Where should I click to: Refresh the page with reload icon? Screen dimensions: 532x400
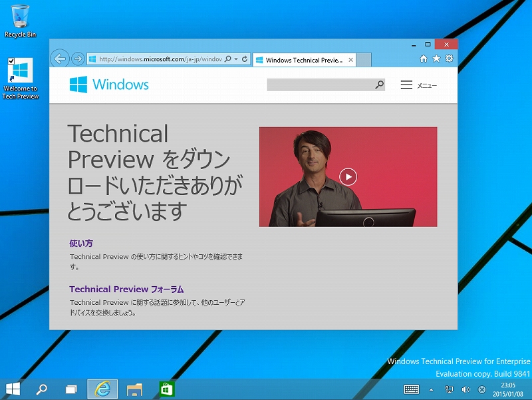pos(245,59)
